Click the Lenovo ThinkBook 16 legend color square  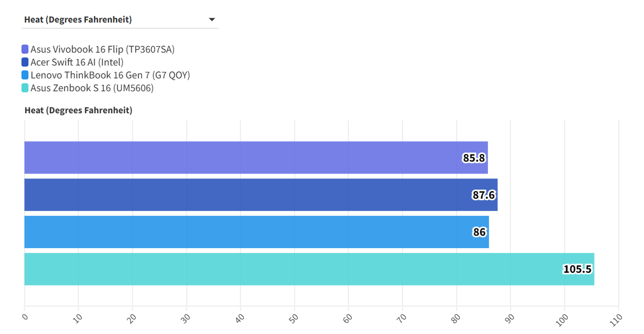(25, 75)
